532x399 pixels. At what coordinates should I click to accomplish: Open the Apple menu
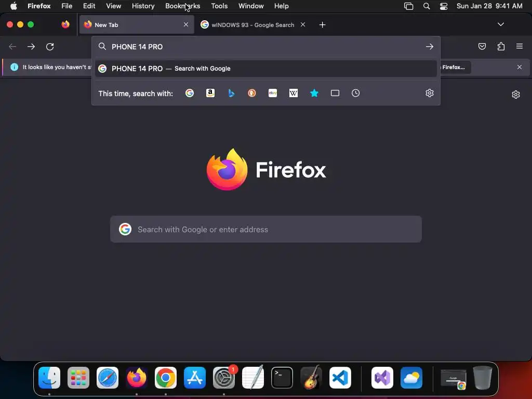14,6
